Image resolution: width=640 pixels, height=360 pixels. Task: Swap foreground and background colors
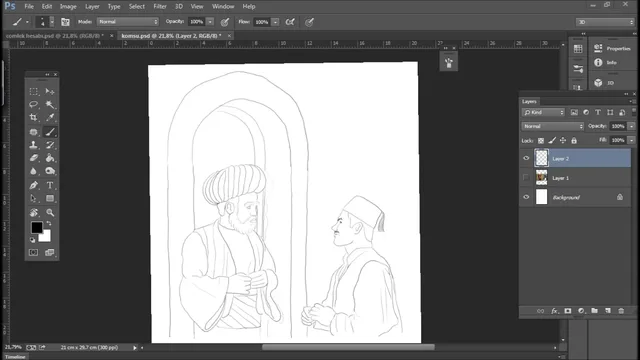click(x=49, y=224)
